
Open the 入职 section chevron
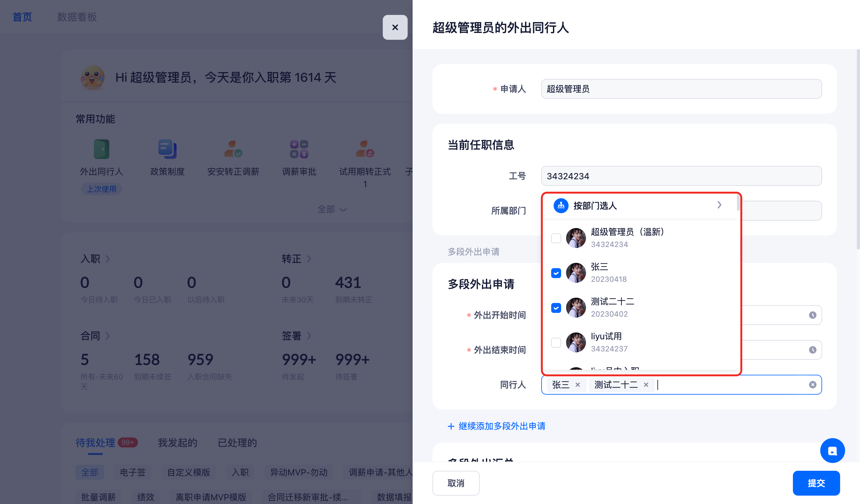pyautogui.click(x=107, y=259)
